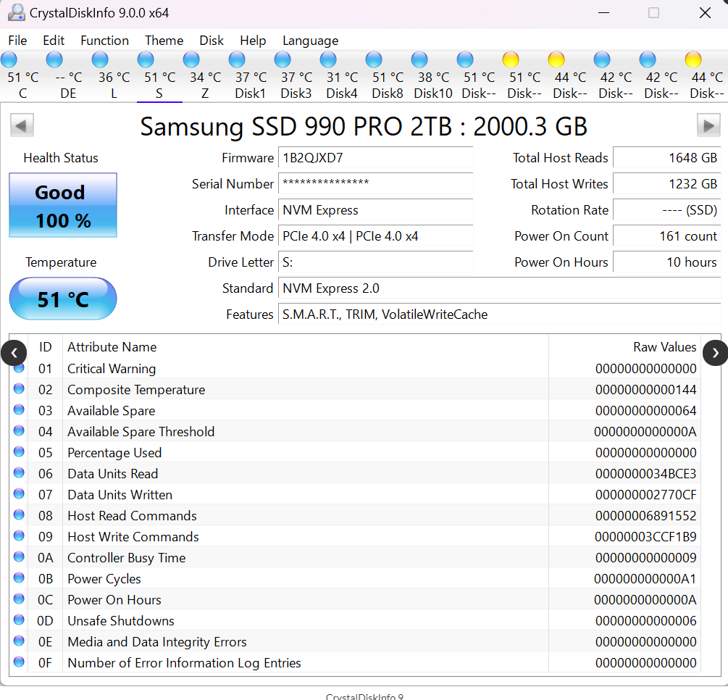Screen dimensions: 728x700
Task: Click the Drive Letter S: field
Action: tap(376, 262)
